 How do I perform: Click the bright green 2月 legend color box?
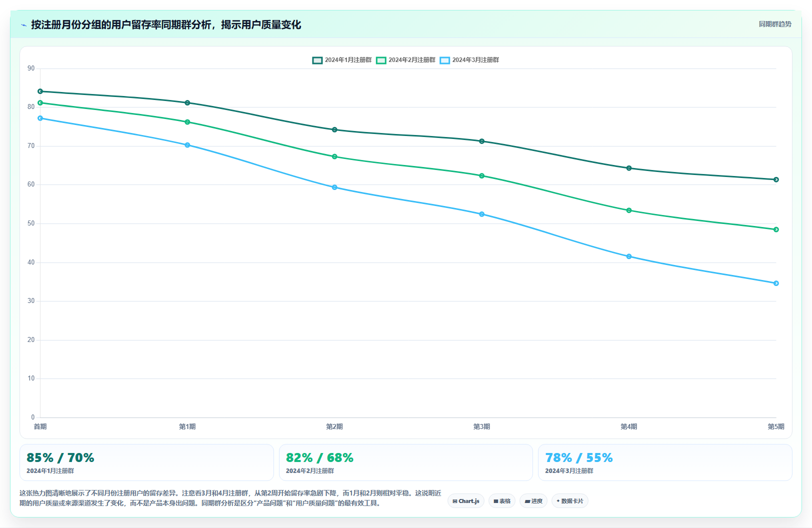[x=381, y=60]
